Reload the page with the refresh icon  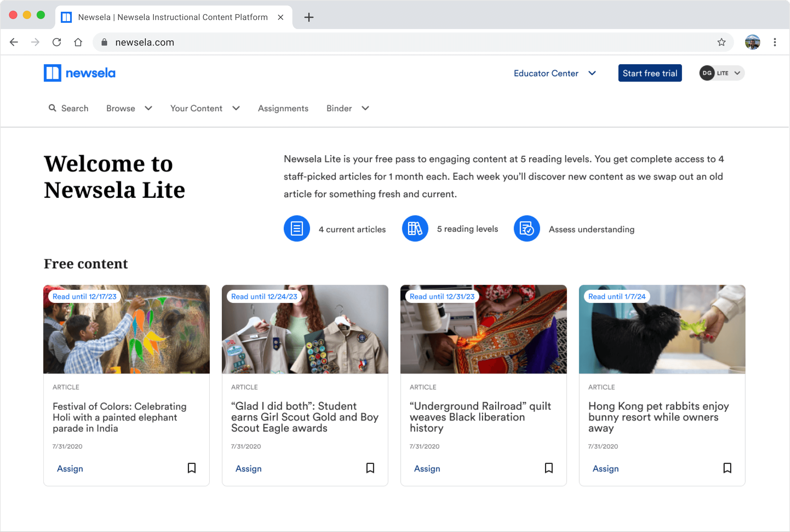pyautogui.click(x=57, y=42)
